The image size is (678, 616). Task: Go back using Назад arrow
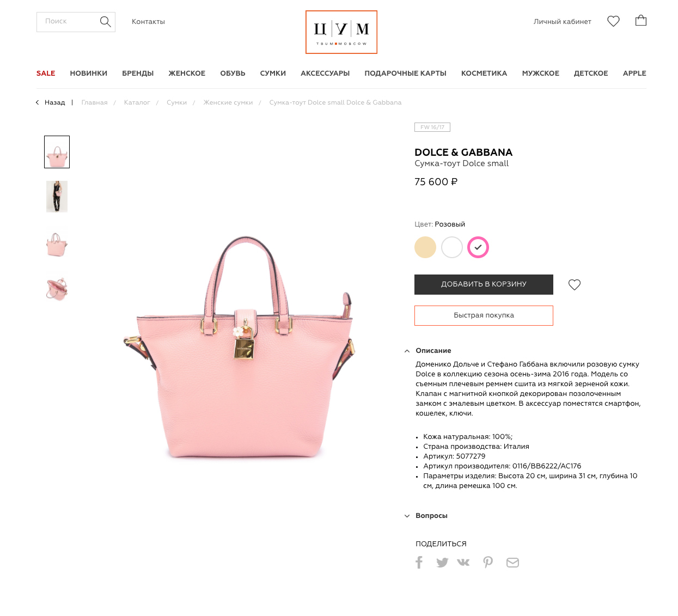click(50, 102)
